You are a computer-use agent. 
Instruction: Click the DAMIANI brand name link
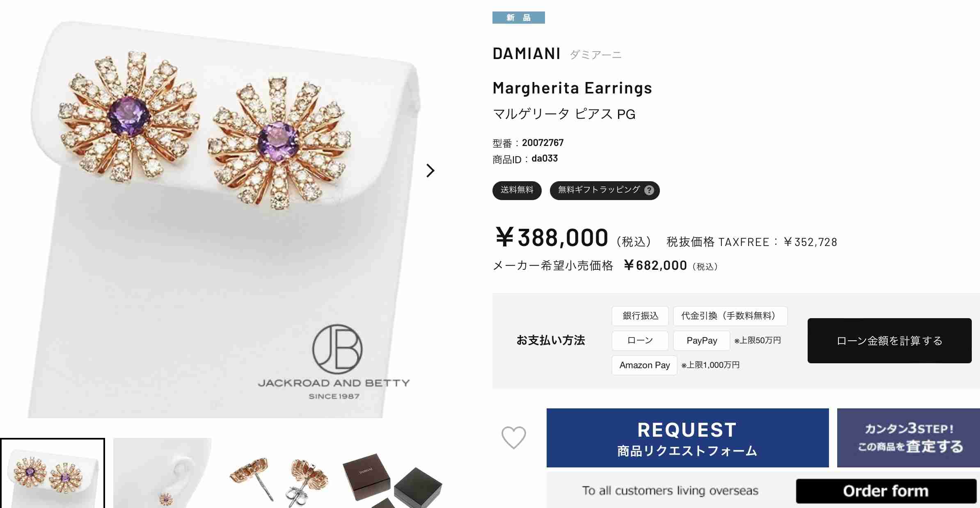527,54
